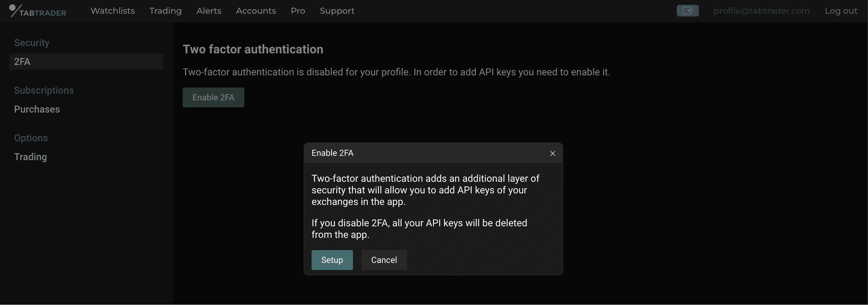Open the wallet icon in header
Screen dimensions: 868x305
pos(687,11)
